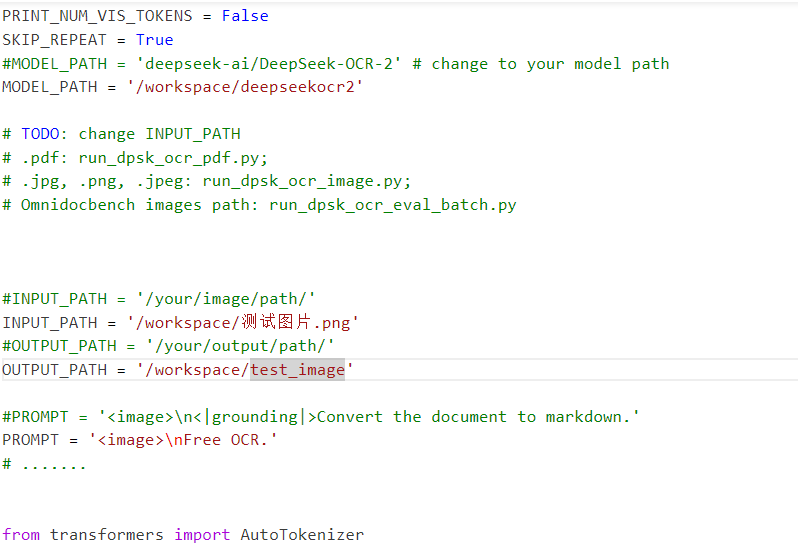Click the OUTPUT_PATH variable on the active line
This screenshot has width=798, height=560.
point(54,370)
